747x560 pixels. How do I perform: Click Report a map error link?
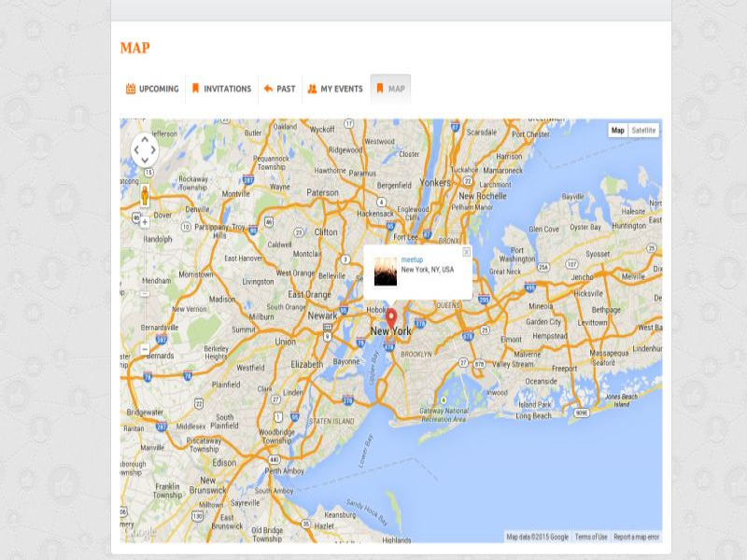(x=636, y=537)
